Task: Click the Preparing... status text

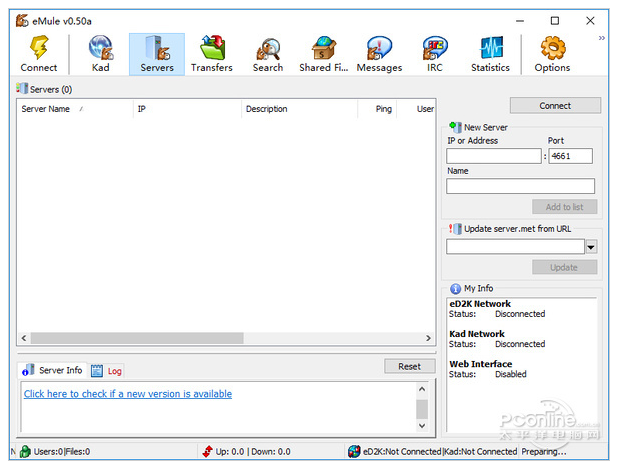Action: (543, 451)
